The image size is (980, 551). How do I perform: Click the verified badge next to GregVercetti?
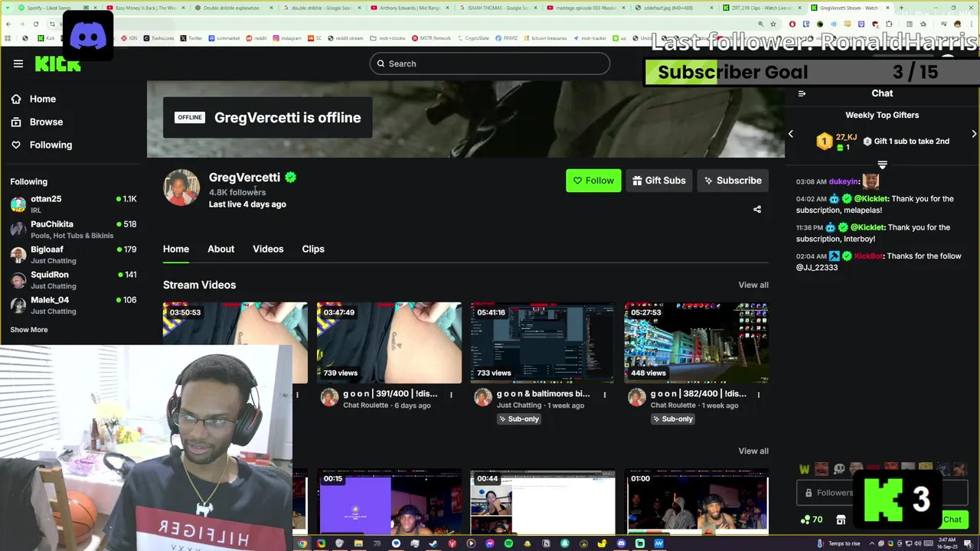point(290,178)
